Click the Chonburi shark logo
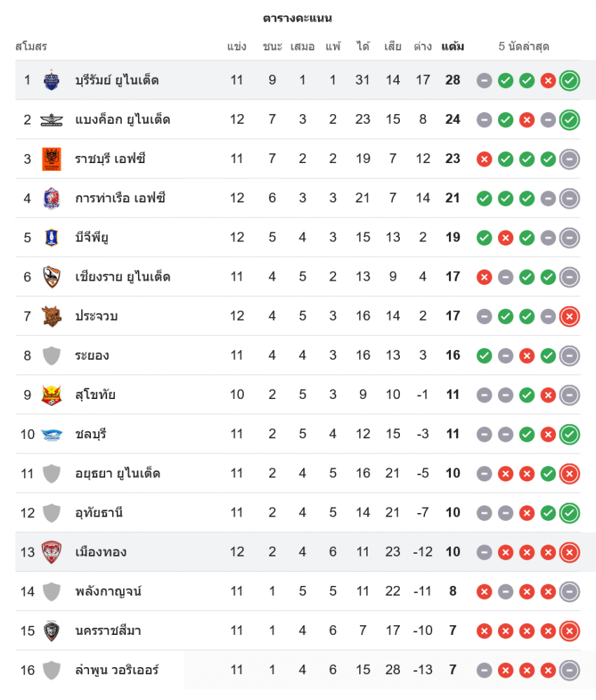Viewport: 596px width, 700px height. pos(51,434)
